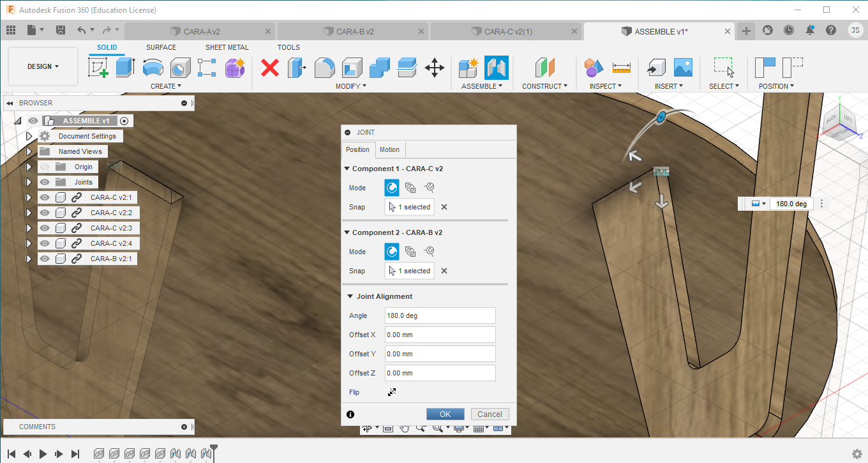Activate ASSEMBLE v1 radio button

point(124,121)
